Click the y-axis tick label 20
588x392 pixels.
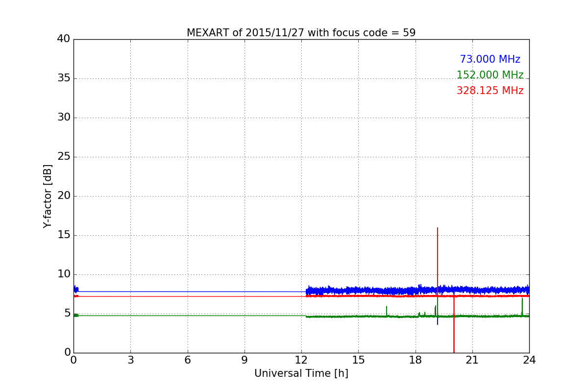coord(64,196)
